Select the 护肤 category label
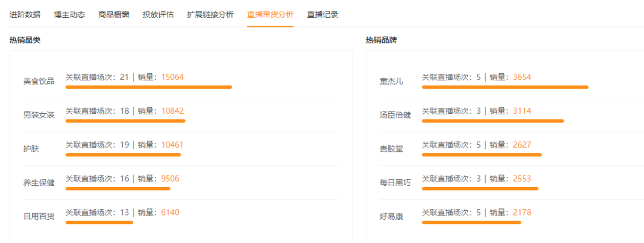 [x=31, y=149]
